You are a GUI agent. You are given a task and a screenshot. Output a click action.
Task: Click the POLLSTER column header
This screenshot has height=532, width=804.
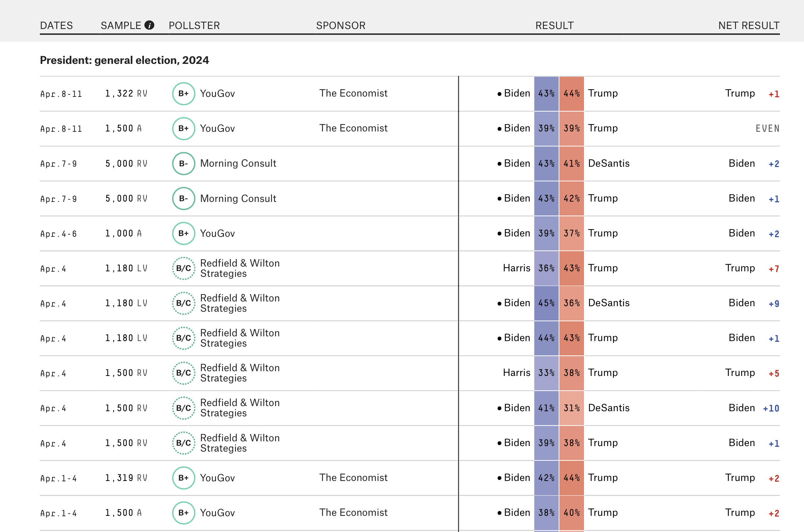194,25
